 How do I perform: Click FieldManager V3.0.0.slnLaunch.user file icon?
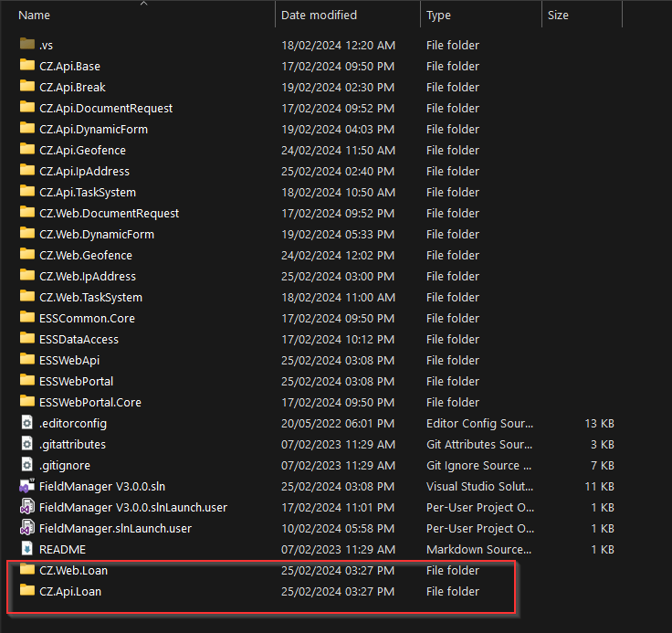coord(27,507)
